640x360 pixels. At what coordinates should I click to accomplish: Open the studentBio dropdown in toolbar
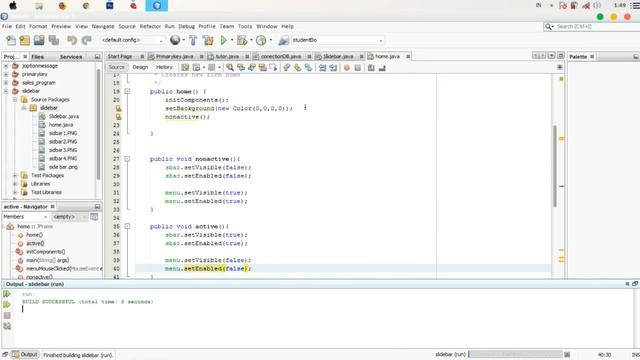click(337, 40)
